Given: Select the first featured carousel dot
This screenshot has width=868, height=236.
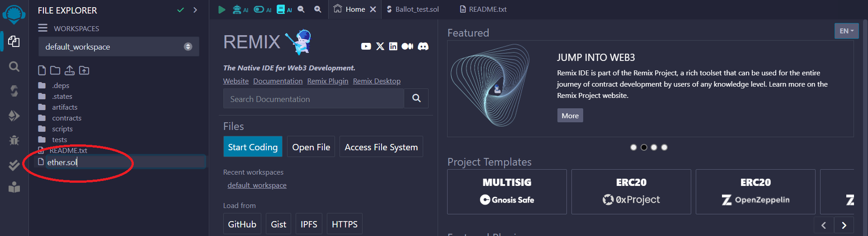Looking at the screenshot, I should (633, 147).
